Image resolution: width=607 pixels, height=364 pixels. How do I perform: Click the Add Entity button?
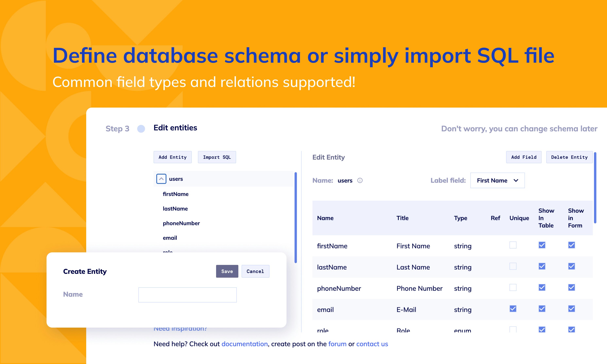click(172, 157)
